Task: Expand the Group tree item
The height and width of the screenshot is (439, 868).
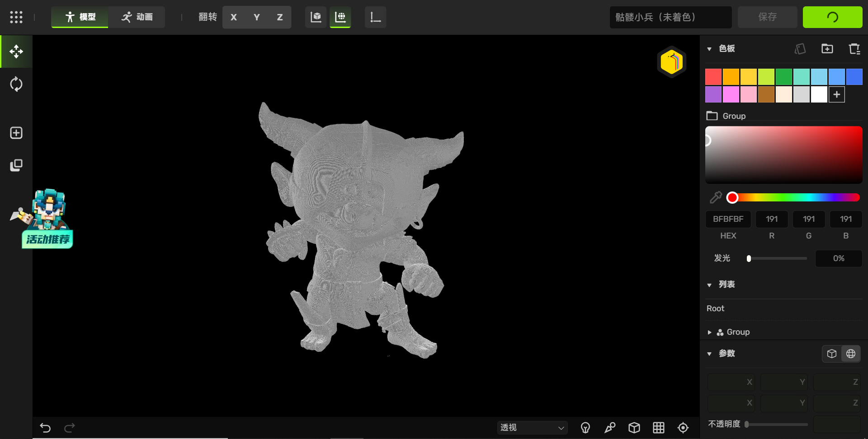Action: (x=709, y=332)
